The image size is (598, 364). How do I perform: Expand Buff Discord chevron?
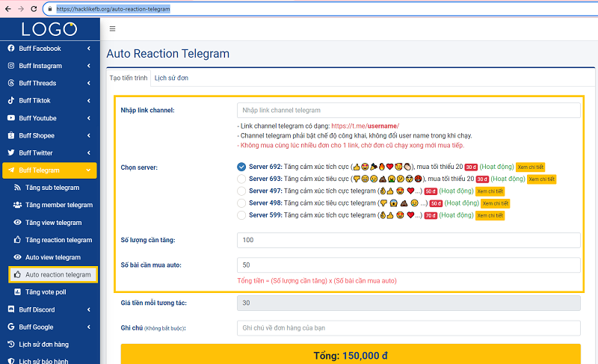(88, 309)
